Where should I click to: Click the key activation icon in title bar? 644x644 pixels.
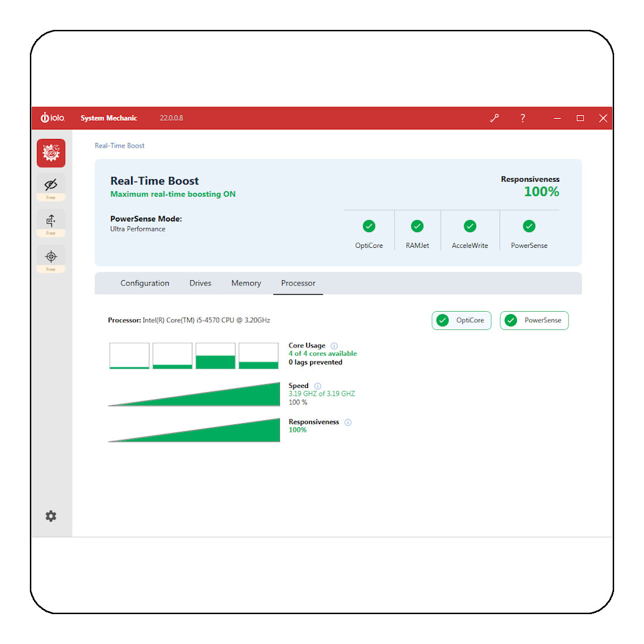(x=495, y=118)
